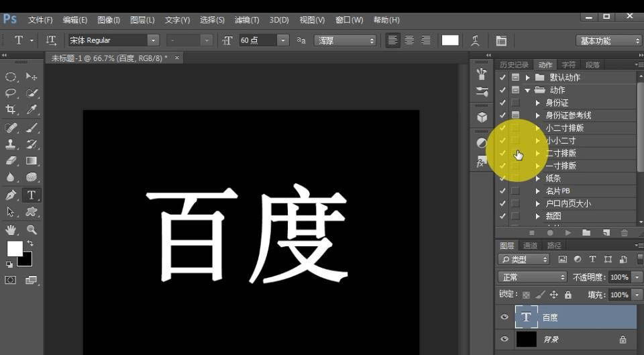Toggle text orientation in options bar

click(x=51, y=40)
